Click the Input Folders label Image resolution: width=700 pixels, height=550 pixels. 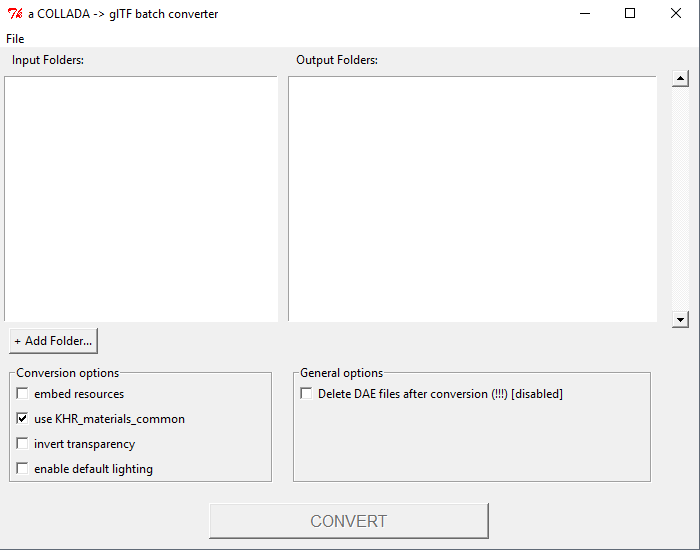[x=48, y=60]
